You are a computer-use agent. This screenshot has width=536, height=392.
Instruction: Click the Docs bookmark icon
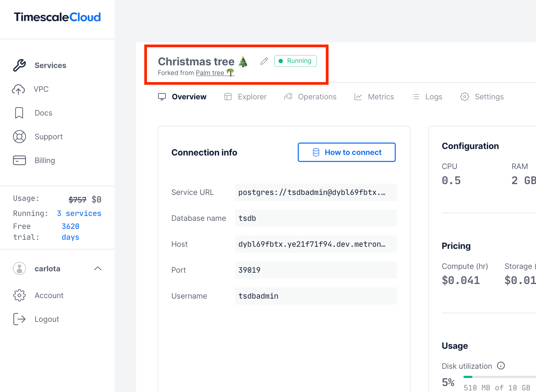(x=19, y=113)
